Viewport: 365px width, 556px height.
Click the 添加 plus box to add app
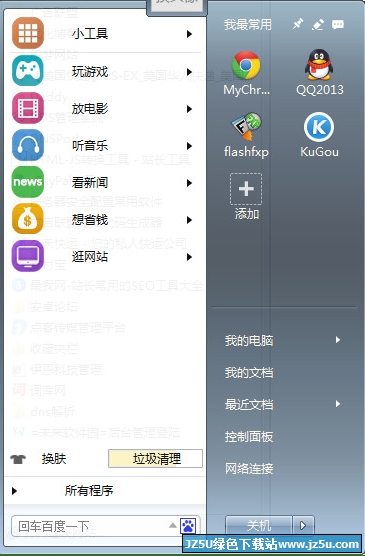coord(246,189)
